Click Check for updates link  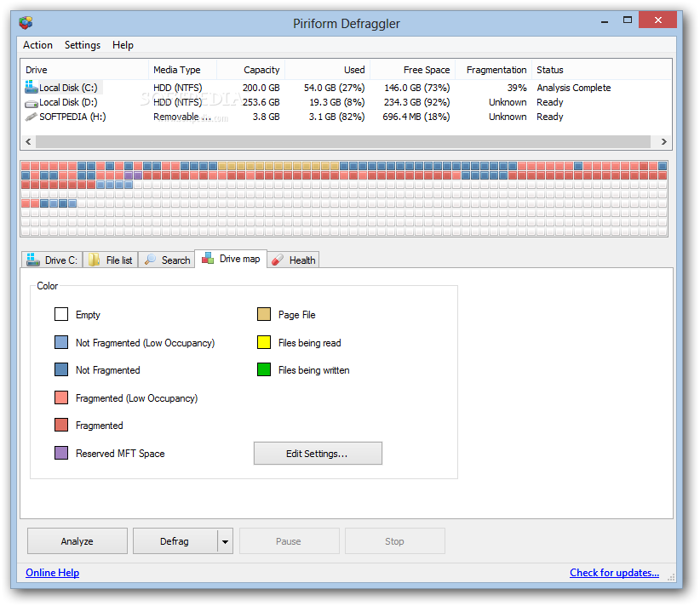[x=614, y=573]
